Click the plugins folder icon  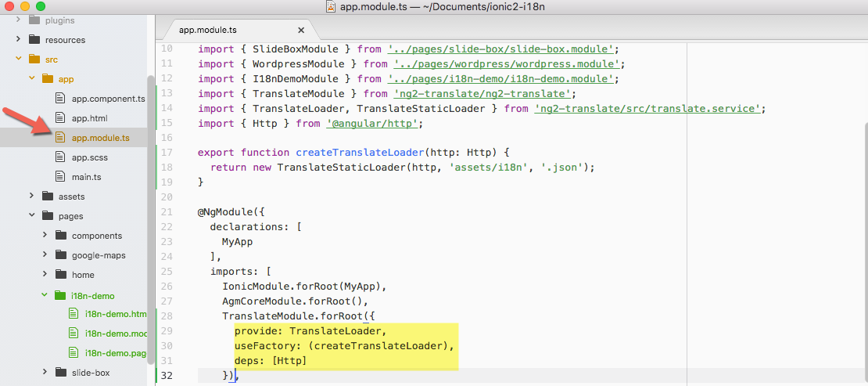[34, 20]
